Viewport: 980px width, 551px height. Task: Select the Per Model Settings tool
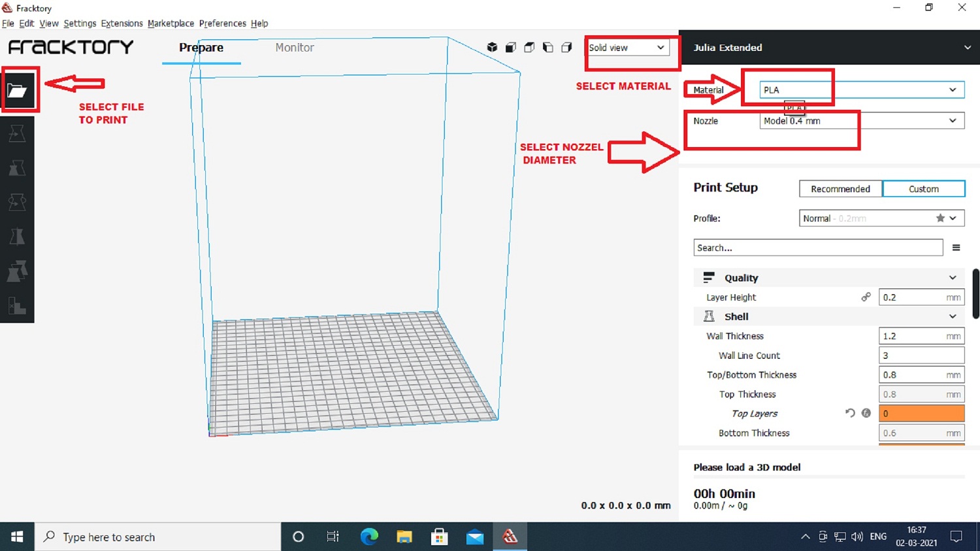click(17, 271)
